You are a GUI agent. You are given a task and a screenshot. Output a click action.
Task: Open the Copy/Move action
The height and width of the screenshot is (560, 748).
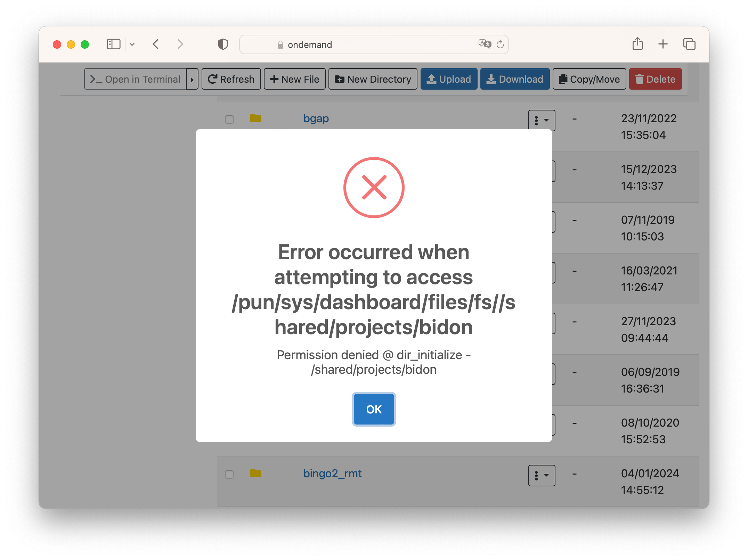tap(589, 79)
